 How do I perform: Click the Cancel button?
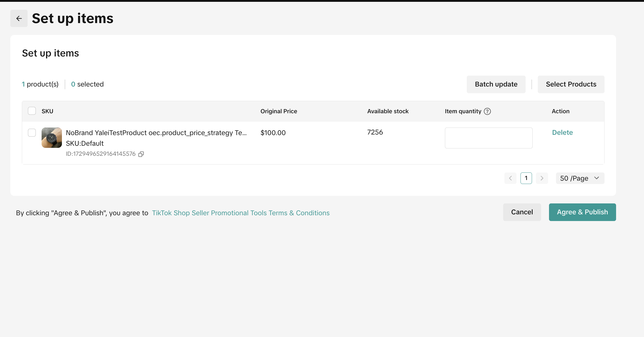(x=522, y=212)
